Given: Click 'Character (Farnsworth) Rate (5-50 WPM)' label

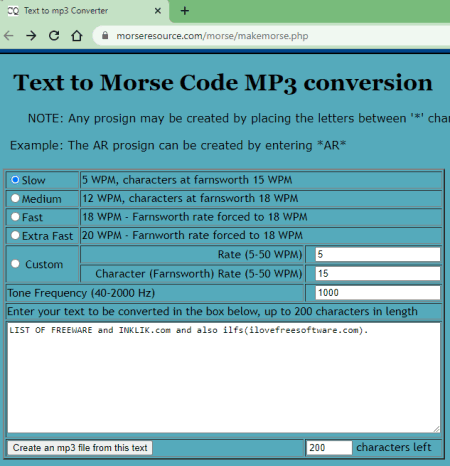Looking at the screenshot, I should point(199,274).
